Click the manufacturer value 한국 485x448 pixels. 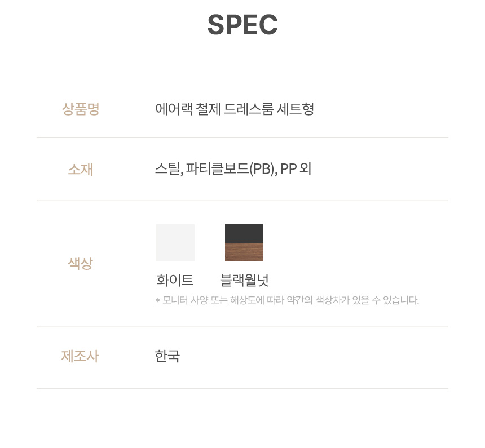point(167,356)
